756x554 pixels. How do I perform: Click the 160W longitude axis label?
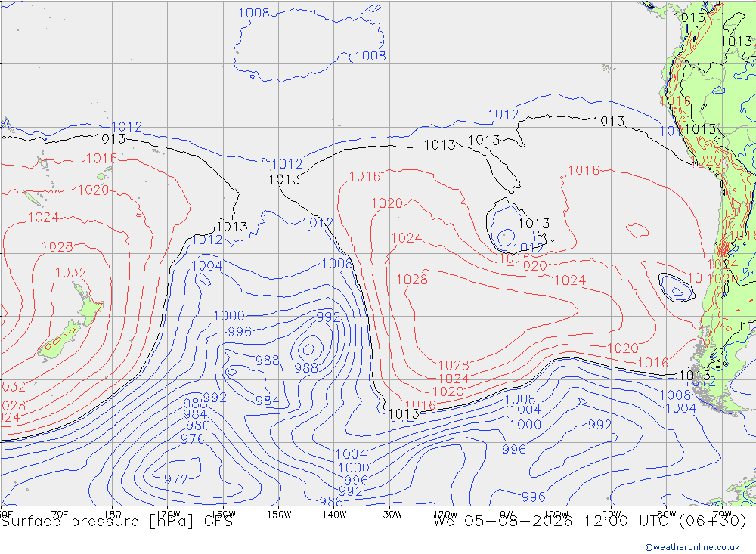click(x=223, y=515)
